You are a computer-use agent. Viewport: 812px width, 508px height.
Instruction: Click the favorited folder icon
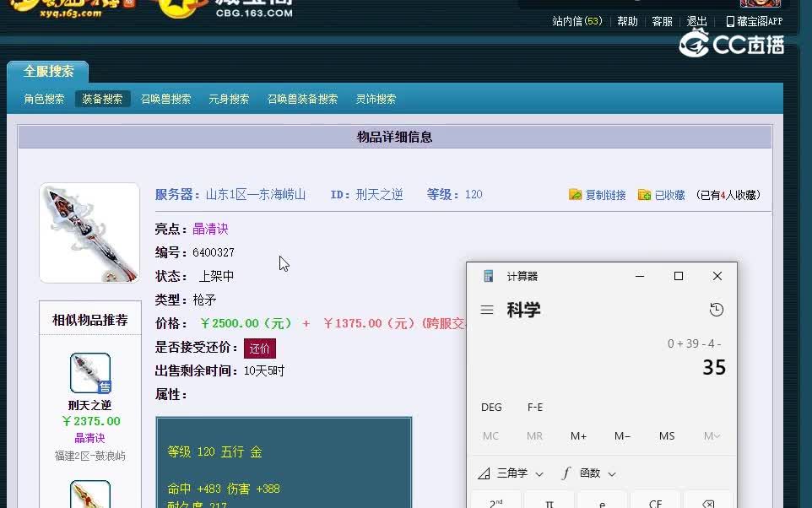pyautogui.click(x=644, y=195)
